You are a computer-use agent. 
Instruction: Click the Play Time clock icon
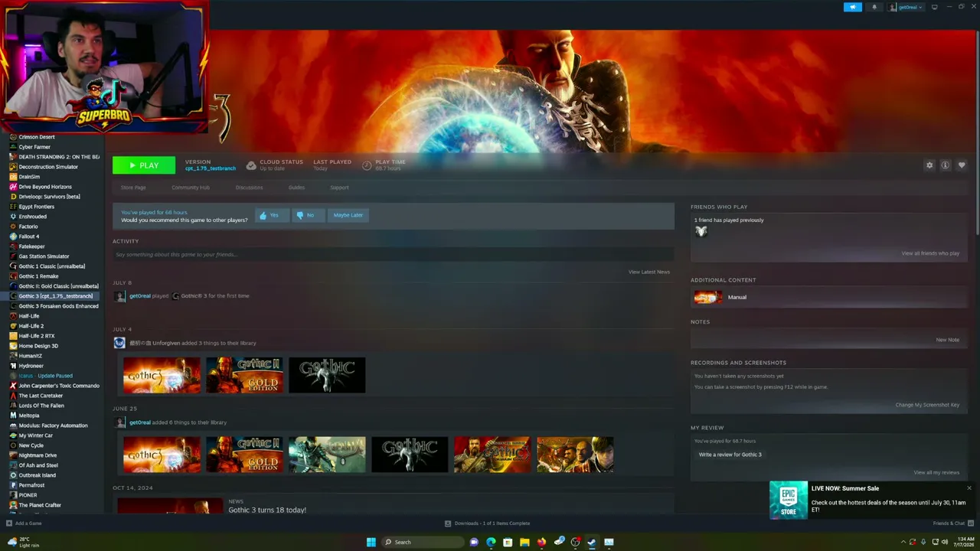pos(367,165)
